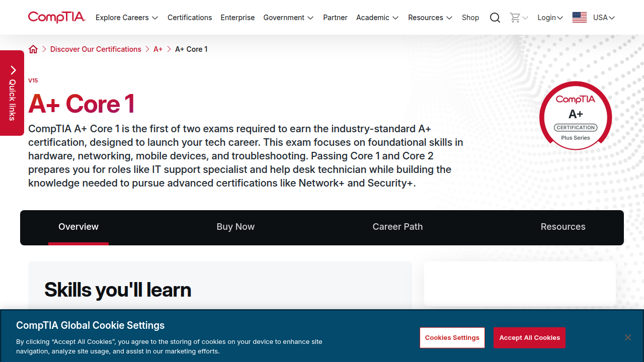Click the Accept All Cookies button
644x362 pixels.
(x=529, y=338)
